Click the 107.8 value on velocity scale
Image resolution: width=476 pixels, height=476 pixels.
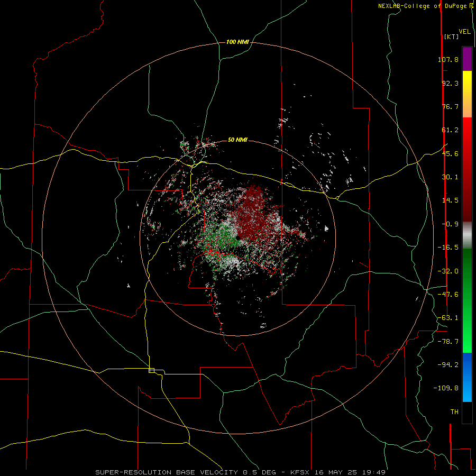pyautogui.click(x=448, y=59)
